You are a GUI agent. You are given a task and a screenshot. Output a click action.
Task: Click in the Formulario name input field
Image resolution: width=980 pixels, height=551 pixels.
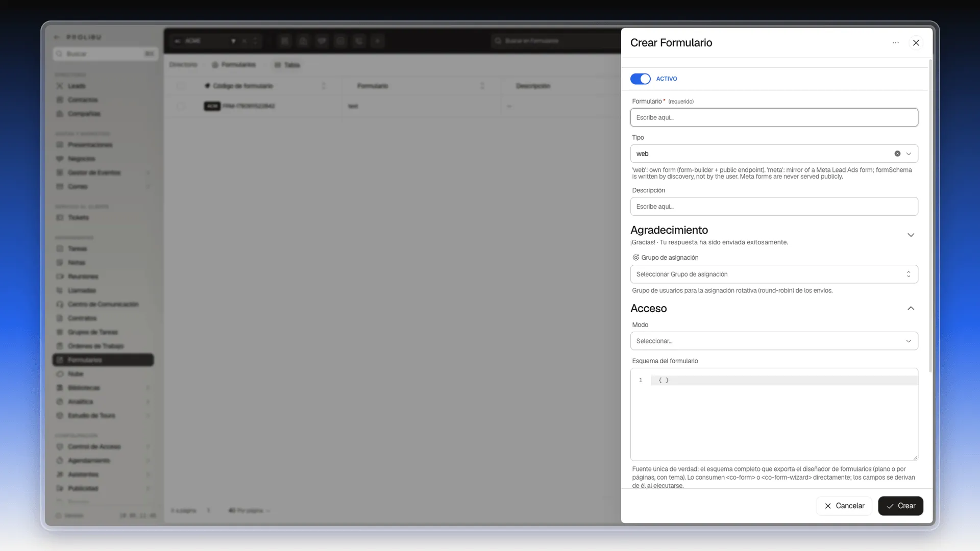click(x=774, y=117)
